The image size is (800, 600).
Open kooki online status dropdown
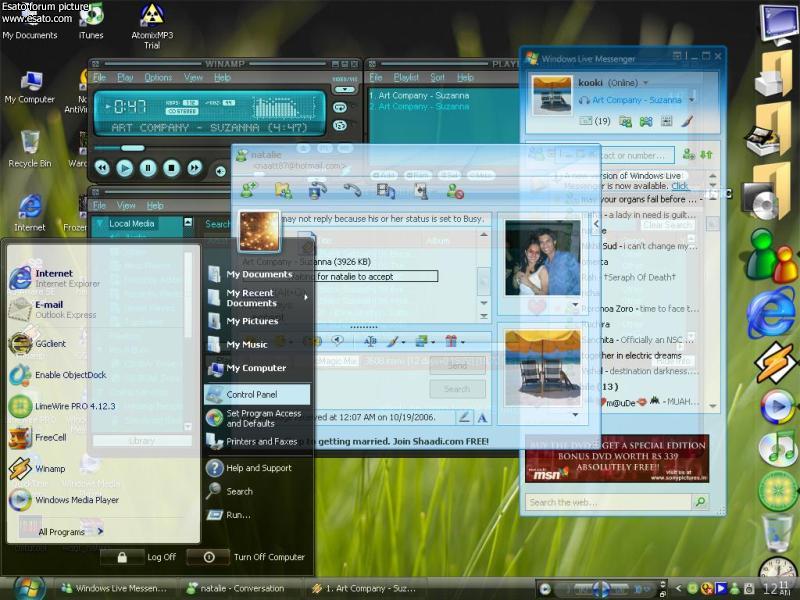coord(646,83)
